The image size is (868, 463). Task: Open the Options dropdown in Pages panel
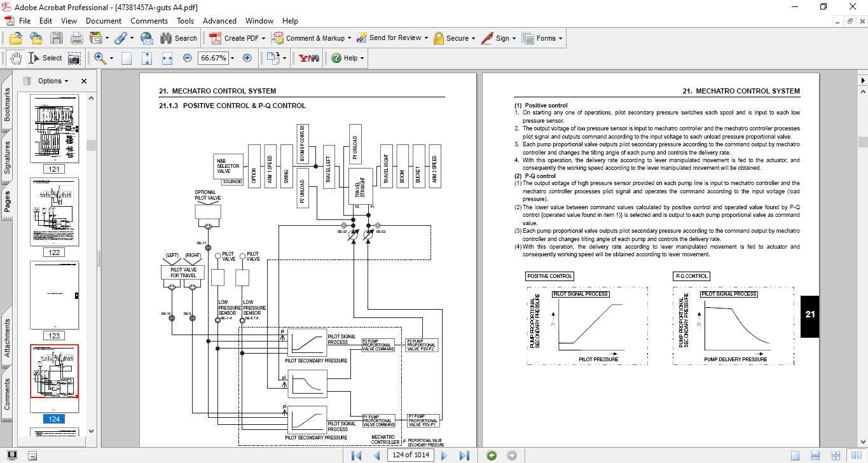(x=53, y=81)
